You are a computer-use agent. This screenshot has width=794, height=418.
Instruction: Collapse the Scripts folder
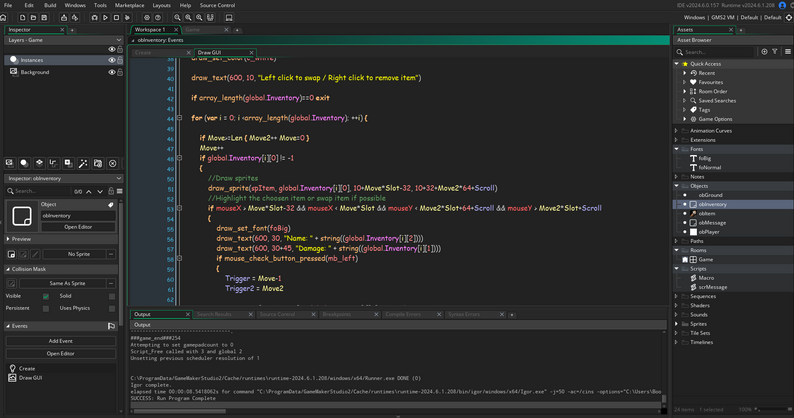[677, 269]
